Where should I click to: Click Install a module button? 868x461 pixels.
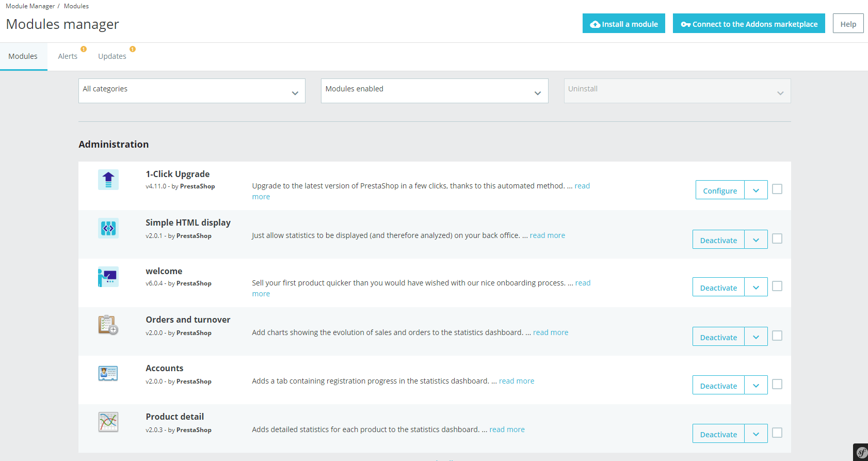624,24
